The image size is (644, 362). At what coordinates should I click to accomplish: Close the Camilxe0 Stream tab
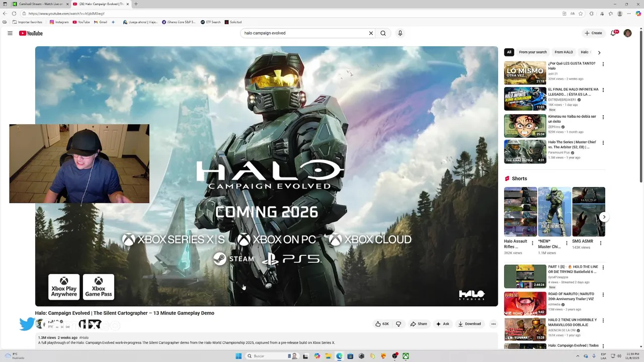[67, 4]
